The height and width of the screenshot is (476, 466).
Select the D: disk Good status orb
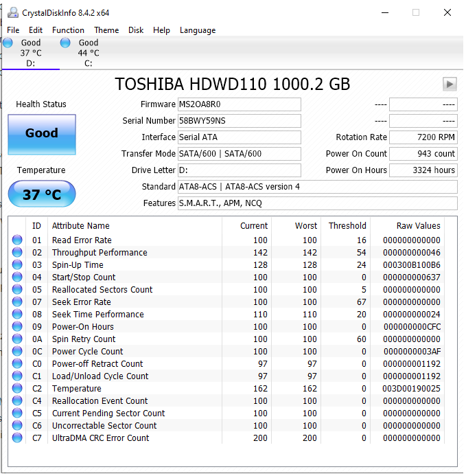point(8,43)
